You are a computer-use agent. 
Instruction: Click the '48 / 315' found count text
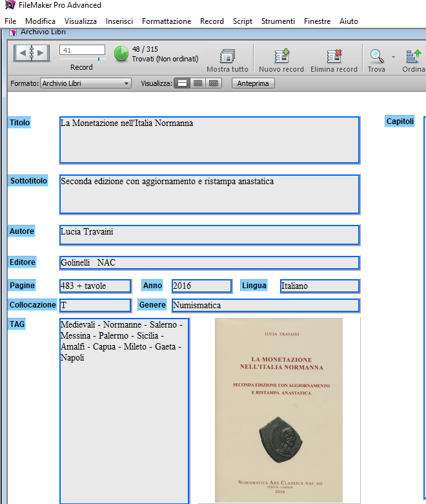[145, 49]
